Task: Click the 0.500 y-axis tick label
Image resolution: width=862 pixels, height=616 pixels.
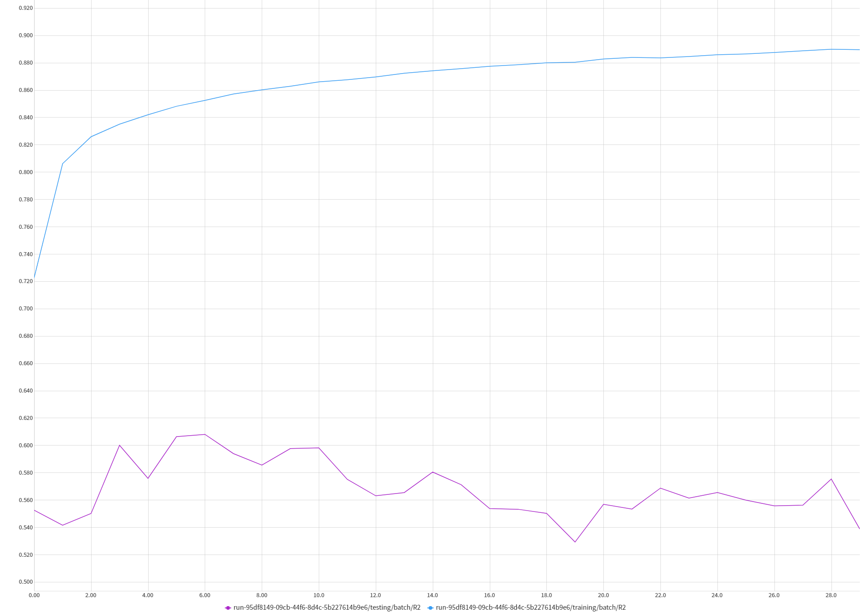Action: (26, 582)
